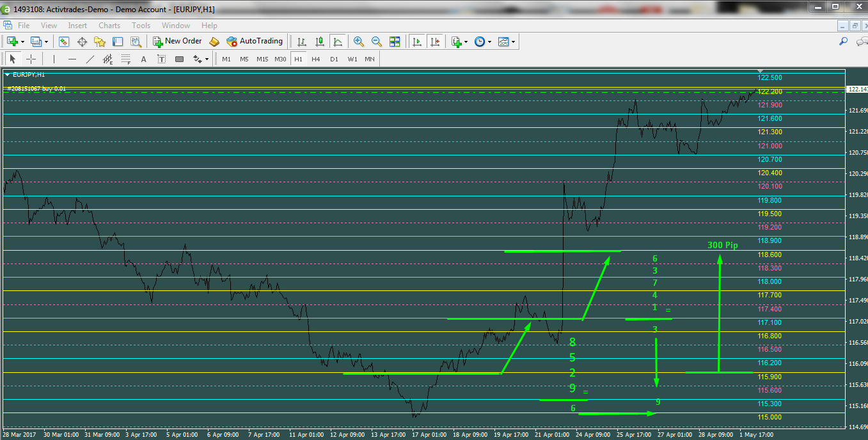Toggle chart auto scroll
Image resolution: width=868 pixels, height=440 pixels.
[417, 42]
